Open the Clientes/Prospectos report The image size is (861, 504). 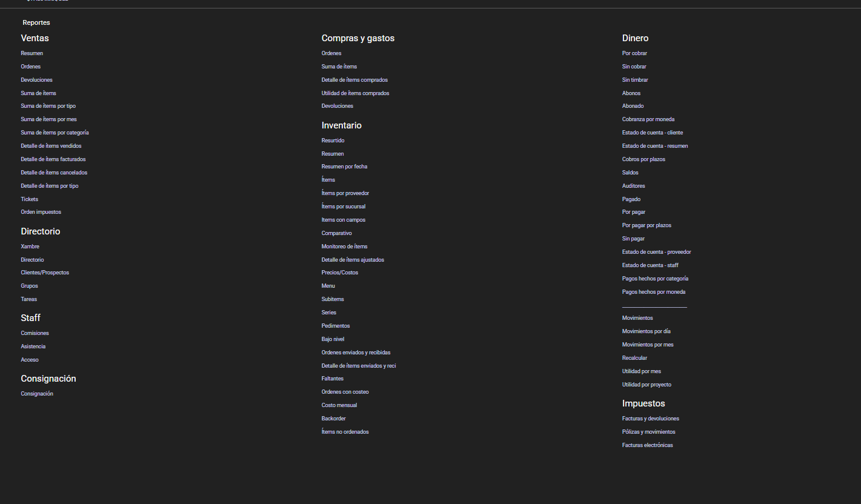45,273
